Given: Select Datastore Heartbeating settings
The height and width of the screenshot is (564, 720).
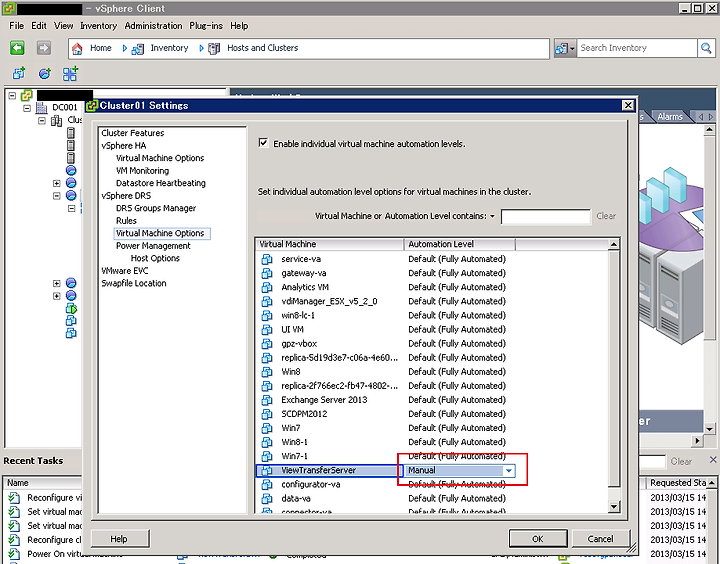Looking at the screenshot, I should coord(161,183).
